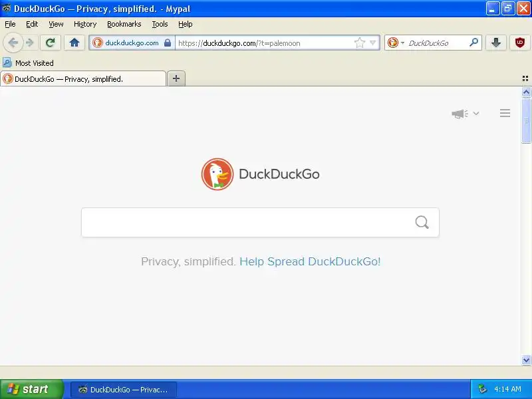The width and height of the screenshot is (532, 399).
Task: Open the Downloads arrow button
Action: [496, 43]
